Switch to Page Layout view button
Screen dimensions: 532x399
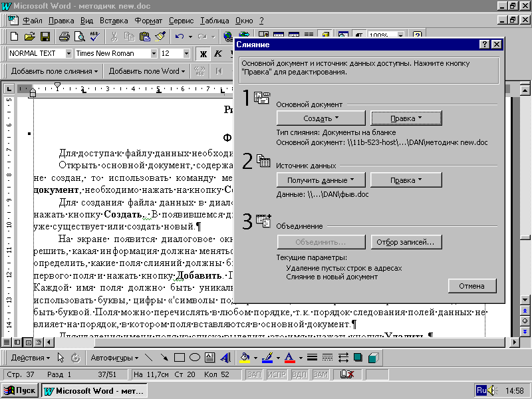(x=29, y=342)
